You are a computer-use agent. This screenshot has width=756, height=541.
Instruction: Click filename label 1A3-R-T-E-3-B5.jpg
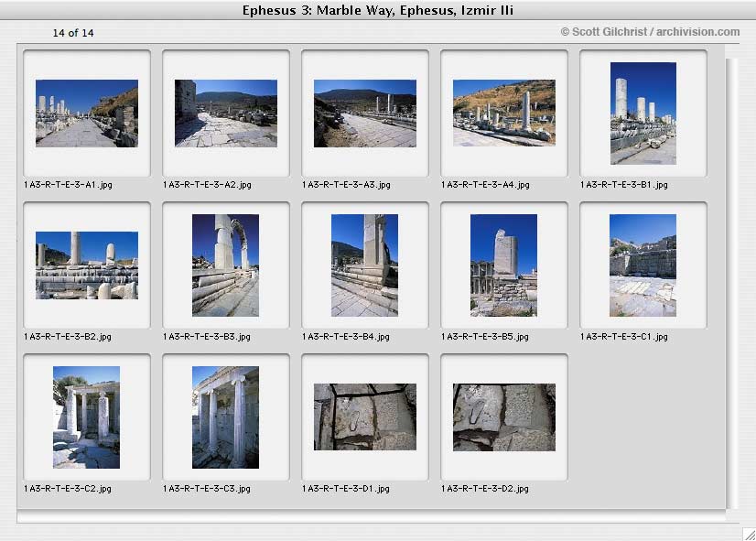[x=485, y=337]
